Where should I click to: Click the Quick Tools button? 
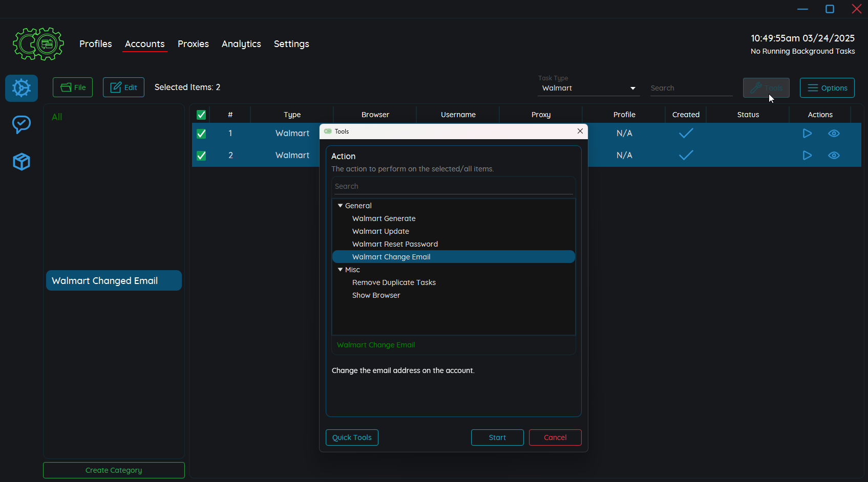point(352,437)
